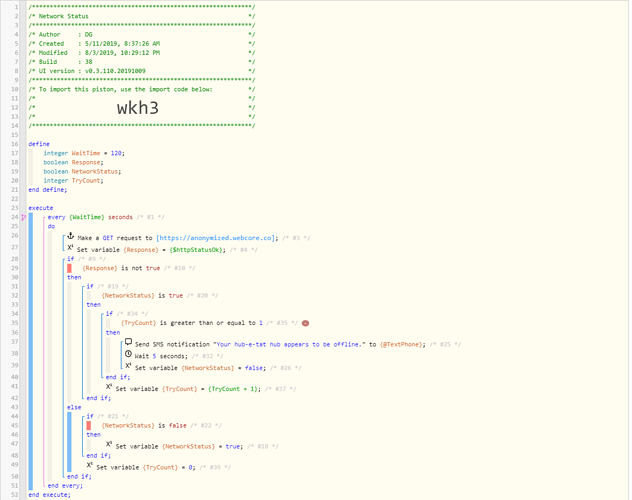Click the Make a GET request statement

click(178, 238)
